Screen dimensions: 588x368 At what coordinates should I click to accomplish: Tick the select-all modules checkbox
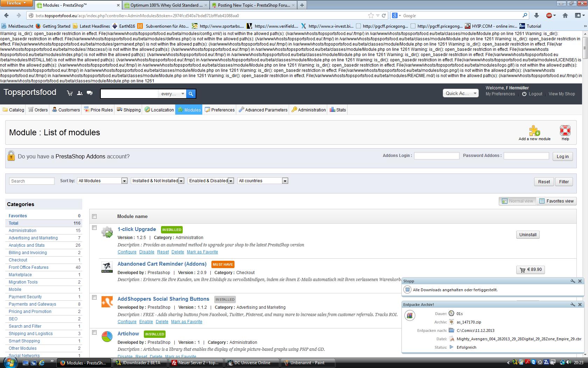click(x=94, y=216)
